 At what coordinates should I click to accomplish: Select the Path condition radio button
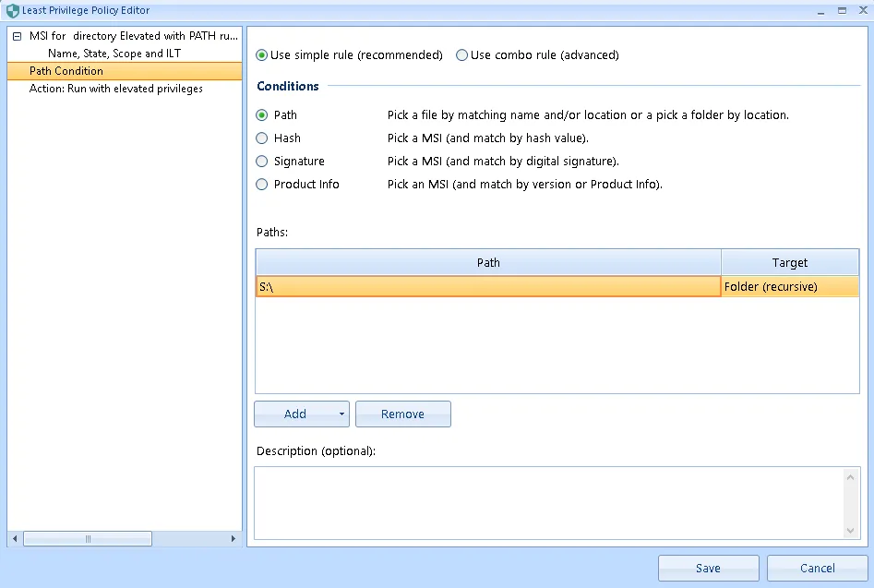262,115
